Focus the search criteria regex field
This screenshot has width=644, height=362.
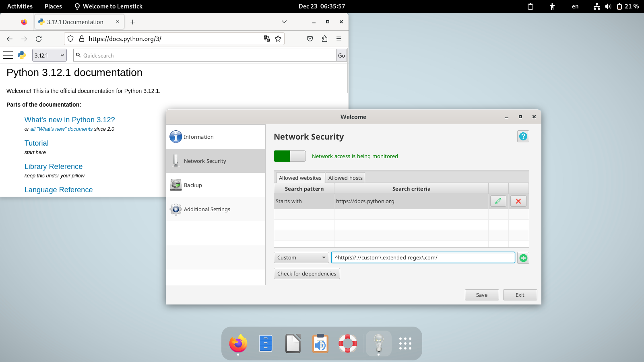pos(423,257)
